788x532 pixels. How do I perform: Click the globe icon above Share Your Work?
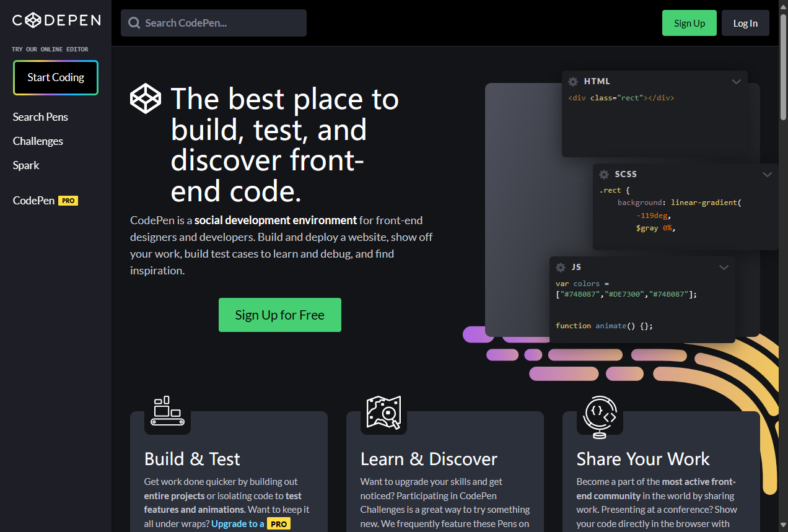(600, 414)
